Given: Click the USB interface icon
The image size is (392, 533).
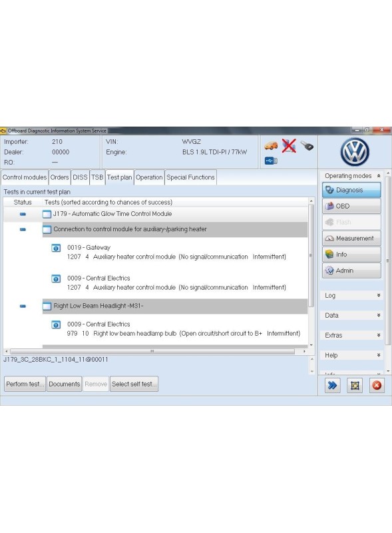Looking at the screenshot, I should tap(271, 161).
